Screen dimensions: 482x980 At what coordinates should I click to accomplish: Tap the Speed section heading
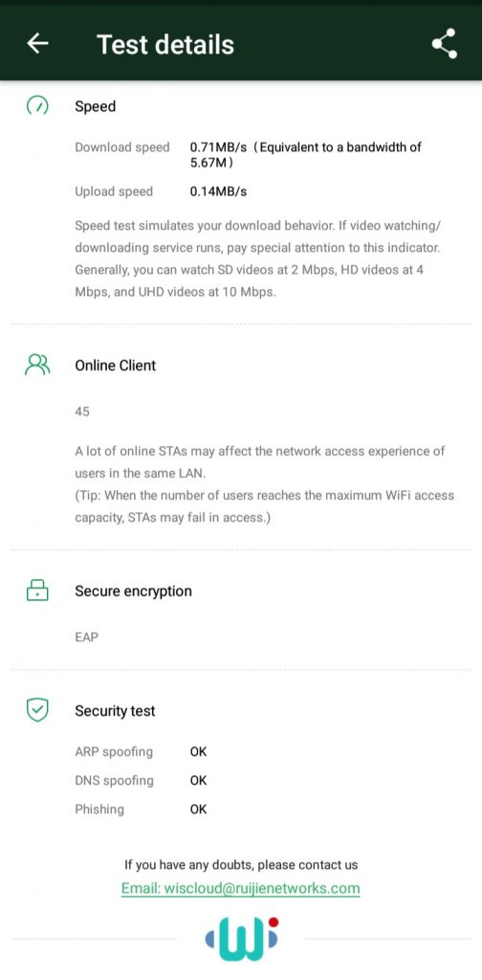(x=96, y=106)
